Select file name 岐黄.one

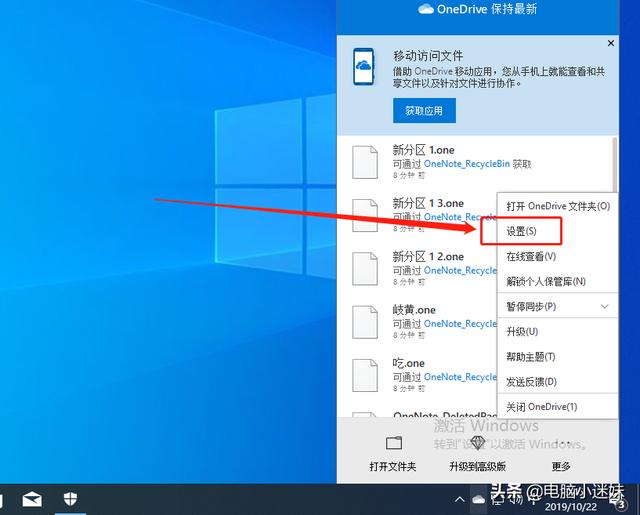tap(414, 310)
